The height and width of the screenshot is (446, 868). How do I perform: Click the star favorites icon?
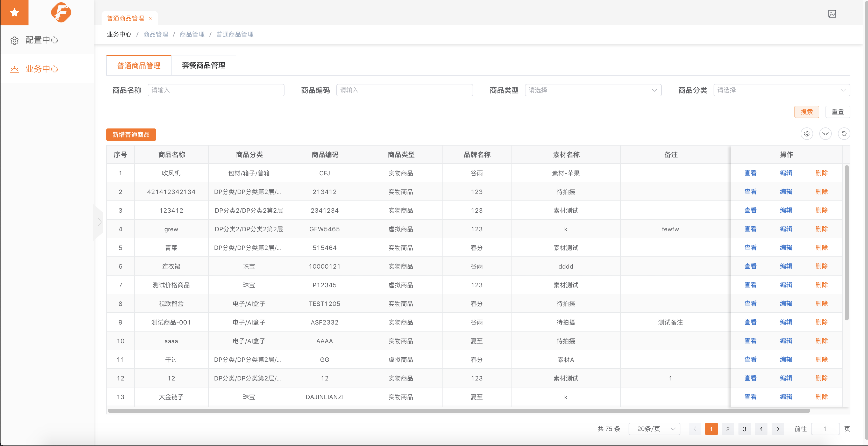coord(14,13)
